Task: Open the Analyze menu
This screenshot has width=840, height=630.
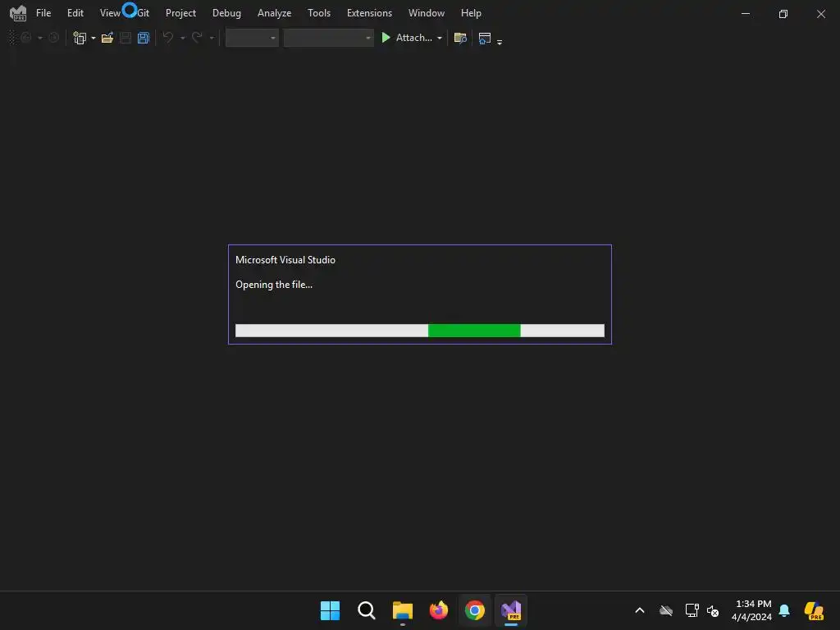Action: coord(274,13)
